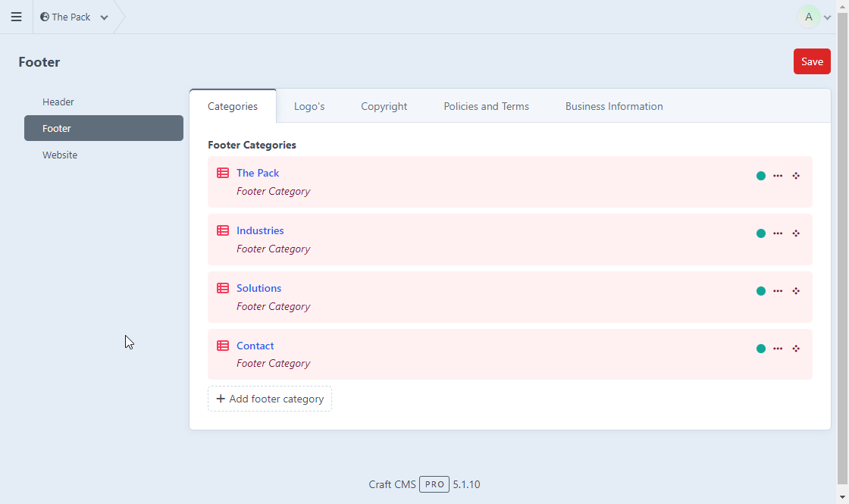The width and height of the screenshot is (849, 504).
Task: Open actions menu for Industries entry
Action: [x=778, y=233]
